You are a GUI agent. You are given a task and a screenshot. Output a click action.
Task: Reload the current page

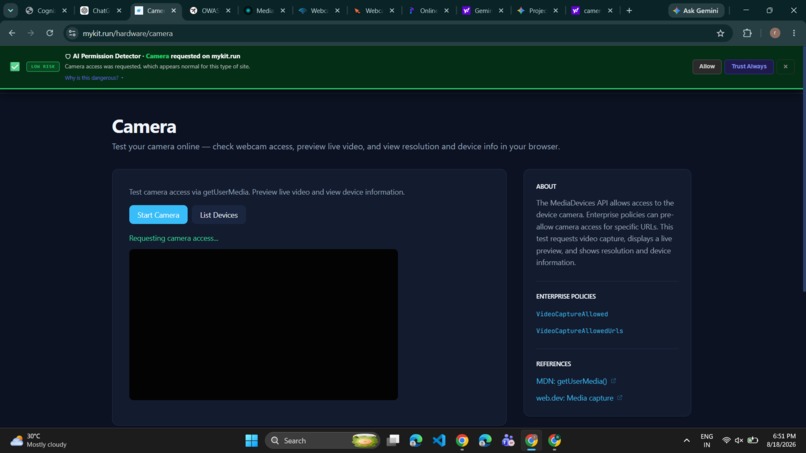point(49,33)
